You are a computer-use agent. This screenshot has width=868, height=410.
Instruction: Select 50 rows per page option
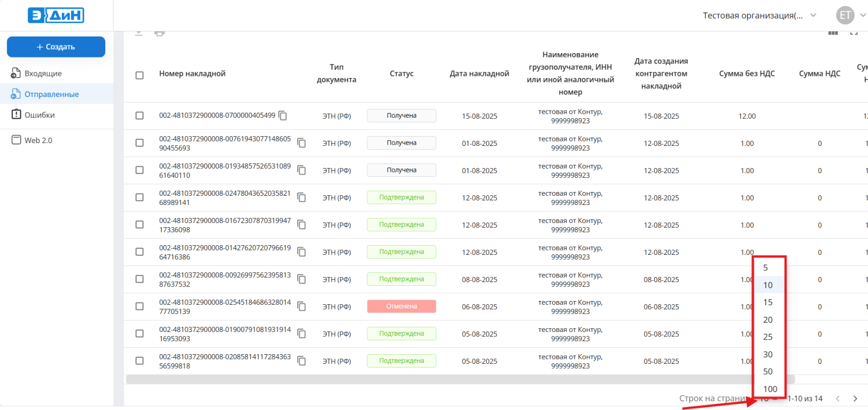coord(768,371)
